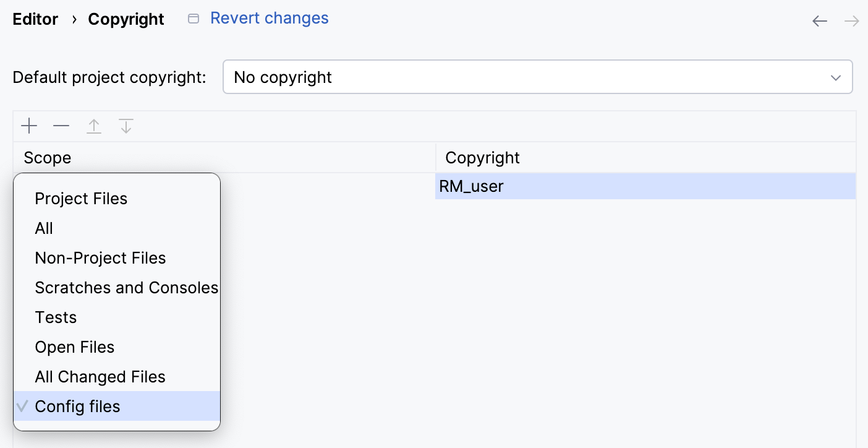Click the Revert changes link

tap(269, 19)
